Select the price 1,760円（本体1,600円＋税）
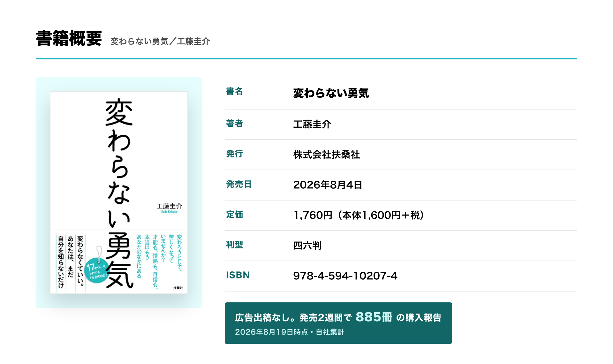This screenshot has width=613, height=364. [359, 215]
